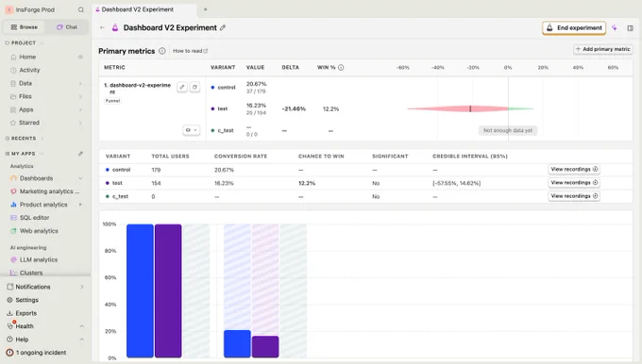642x364 pixels.
Task: Show WIN % info tooltip icon
Action: pos(341,68)
